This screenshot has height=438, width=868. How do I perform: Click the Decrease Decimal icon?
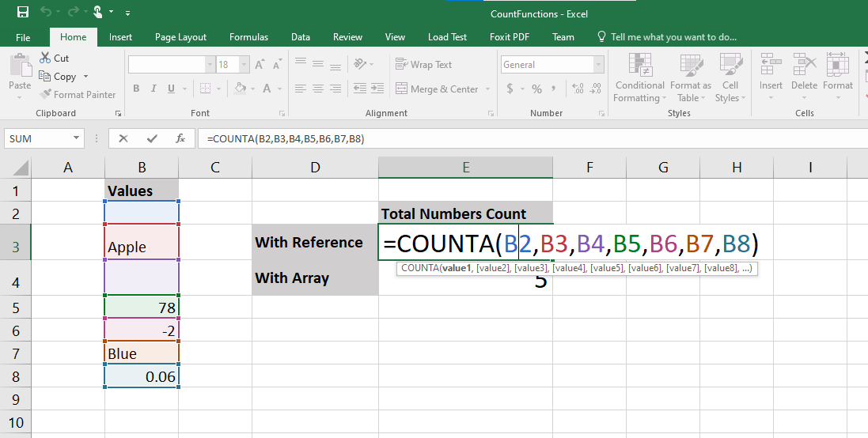click(596, 89)
